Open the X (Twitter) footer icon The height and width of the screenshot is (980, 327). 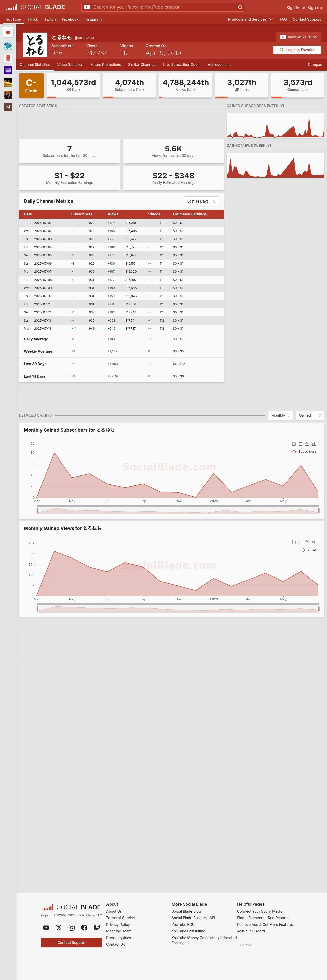59,928
